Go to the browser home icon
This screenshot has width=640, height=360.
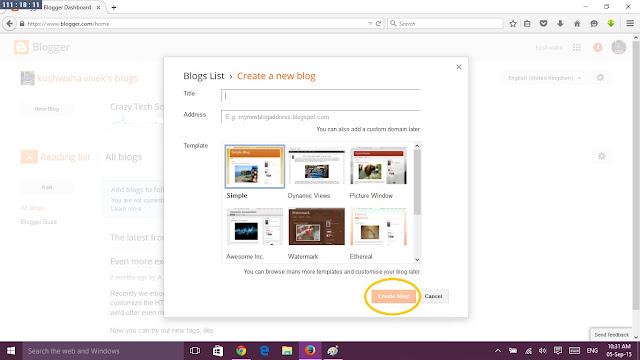point(577,24)
